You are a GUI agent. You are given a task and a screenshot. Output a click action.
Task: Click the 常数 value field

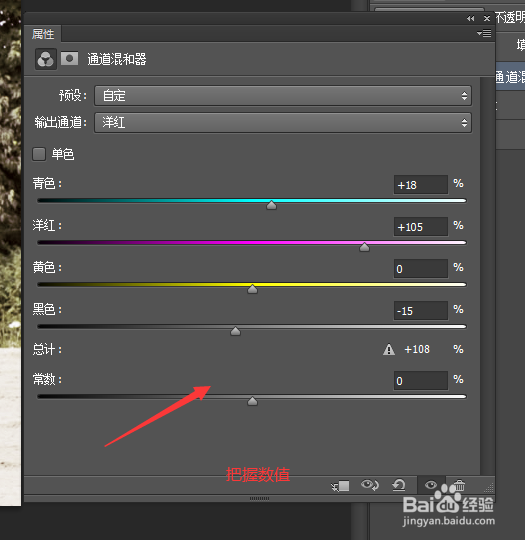(x=421, y=381)
